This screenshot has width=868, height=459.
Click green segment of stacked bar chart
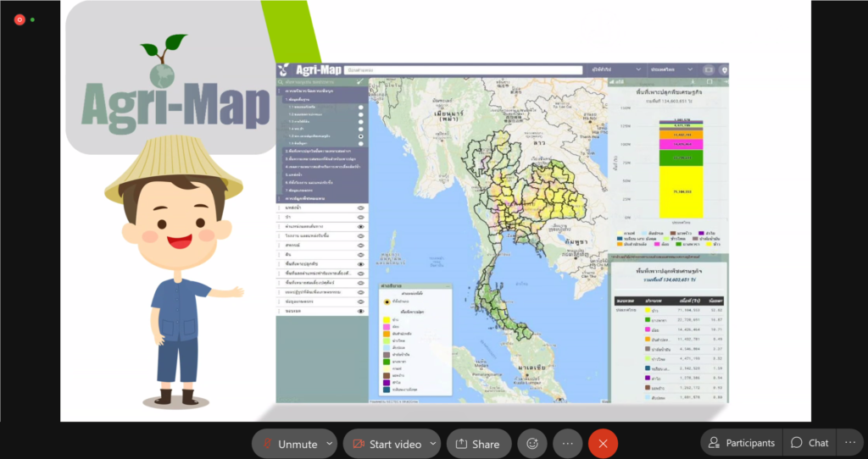point(682,158)
